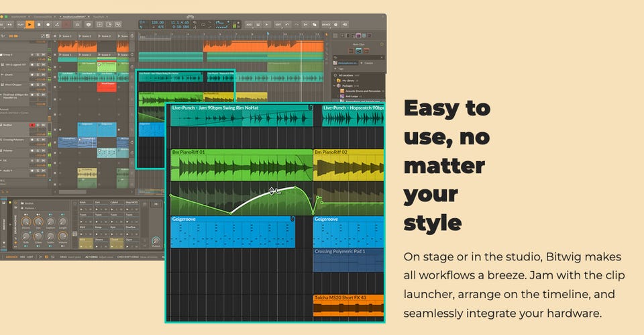644x335 pixels.
Task: Expand the Tags section in browser
Action: click(x=339, y=68)
